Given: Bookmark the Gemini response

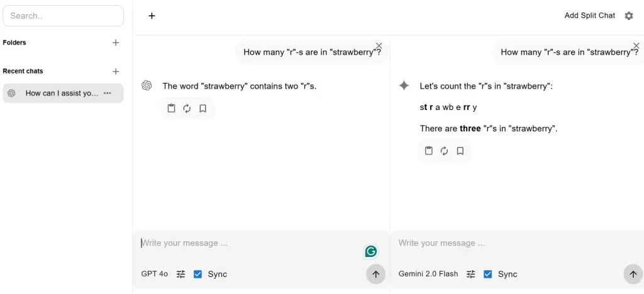Looking at the screenshot, I should tap(460, 151).
